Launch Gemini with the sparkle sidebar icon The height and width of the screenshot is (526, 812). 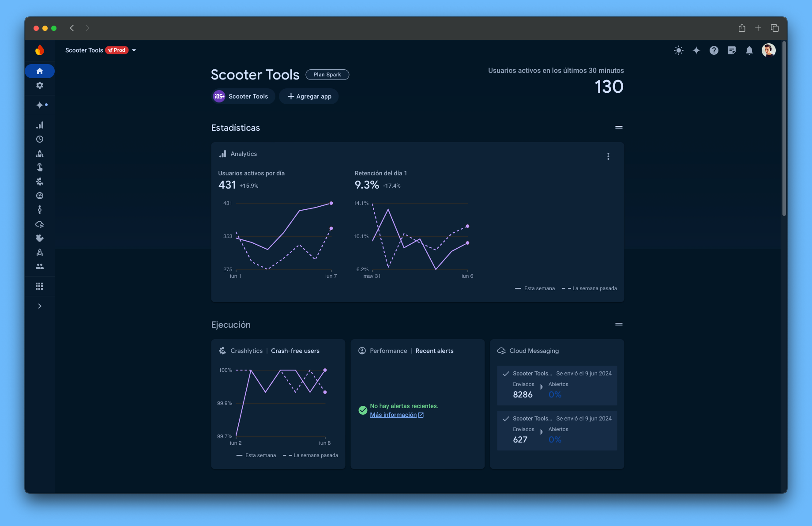[x=40, y=105]
